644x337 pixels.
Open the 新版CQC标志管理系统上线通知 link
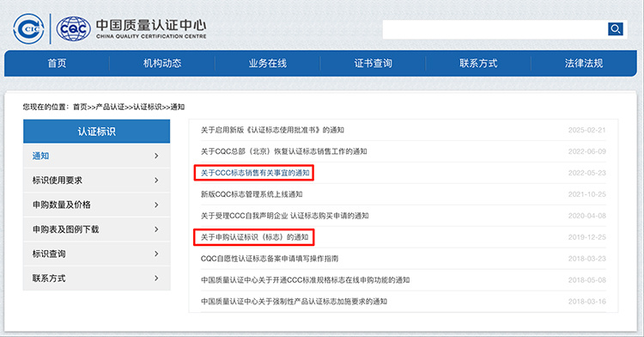tap(252, 194)
